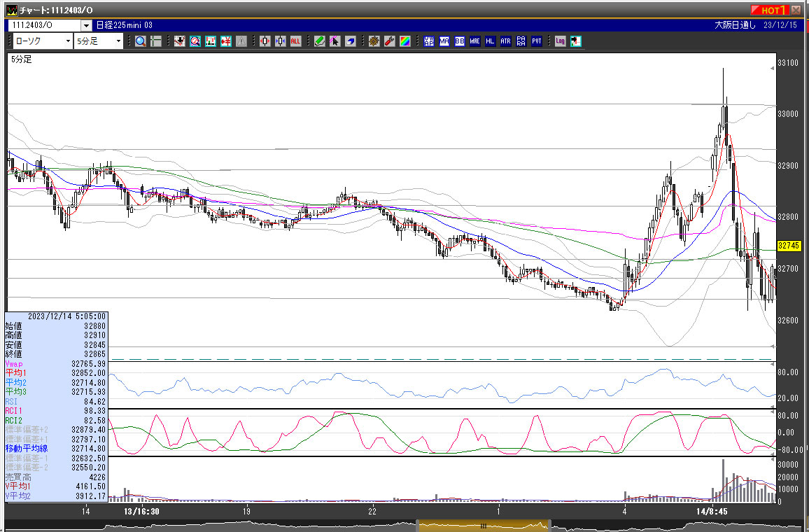809x532 pixels.
Task: Click the 2023/12/14 5:05:00 timestamp in data panel
Action: [x=66, y=316]
